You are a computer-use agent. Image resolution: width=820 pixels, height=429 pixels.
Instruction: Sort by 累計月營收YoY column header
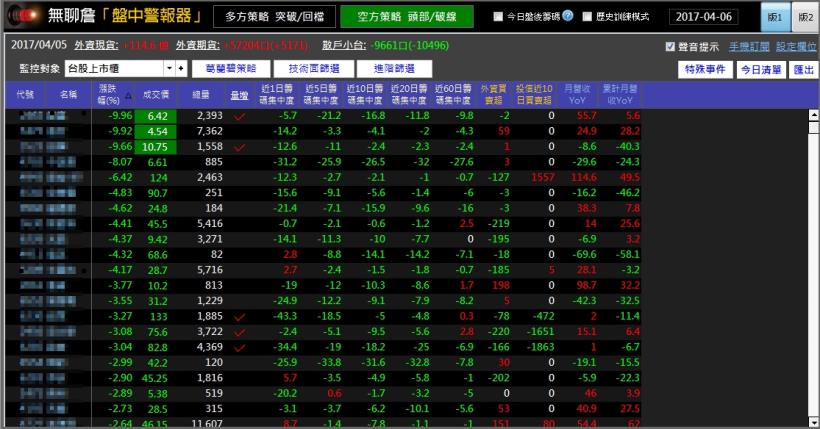620,95
